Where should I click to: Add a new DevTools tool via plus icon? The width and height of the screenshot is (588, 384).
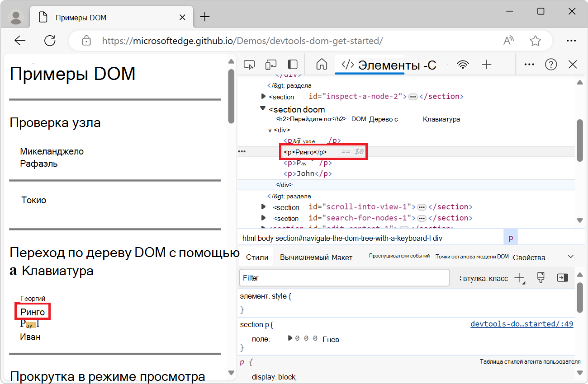point(487,64)
